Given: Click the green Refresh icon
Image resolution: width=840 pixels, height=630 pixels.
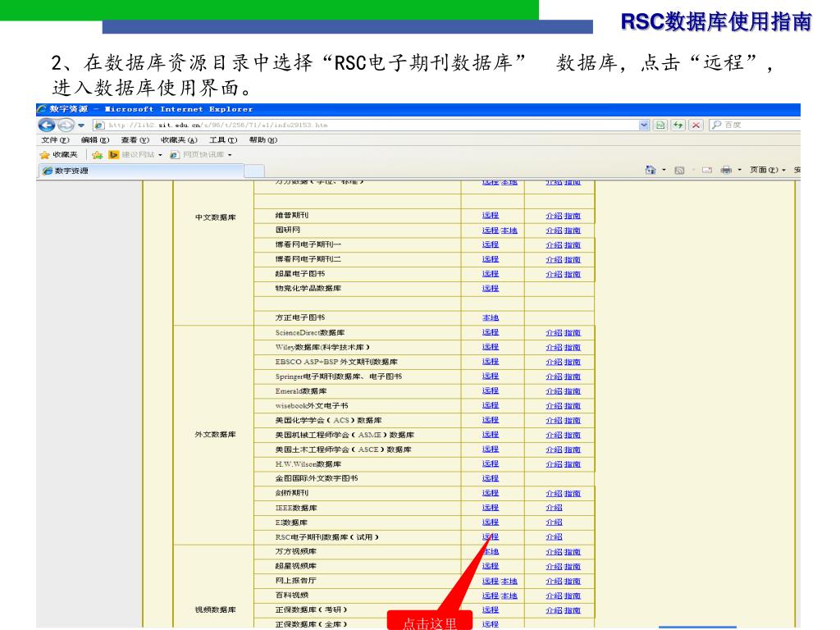Looking at the screenshot, I should [678, 126].
